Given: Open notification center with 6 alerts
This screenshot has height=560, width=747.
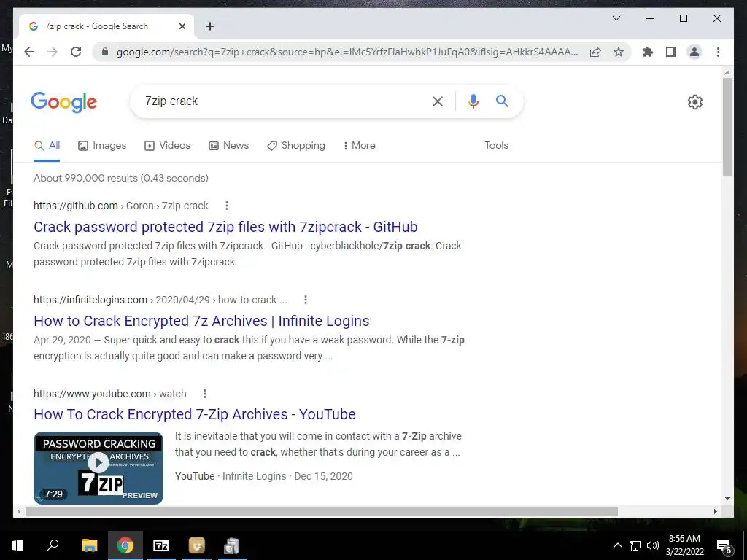Looking at the screenshot, I should 724,546.
